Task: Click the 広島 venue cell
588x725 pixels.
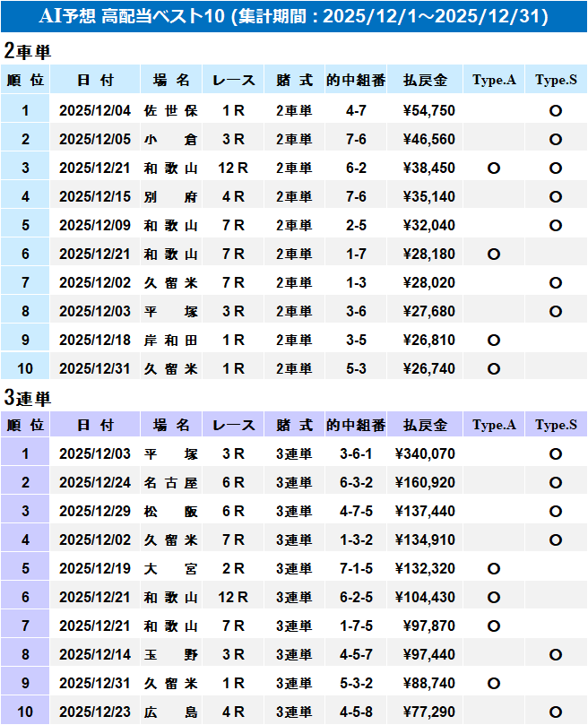Action: click(170, 712)
